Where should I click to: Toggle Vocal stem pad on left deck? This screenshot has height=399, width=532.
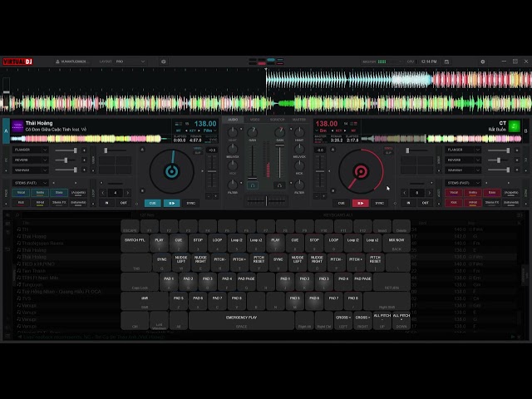(x=21, y=193)
